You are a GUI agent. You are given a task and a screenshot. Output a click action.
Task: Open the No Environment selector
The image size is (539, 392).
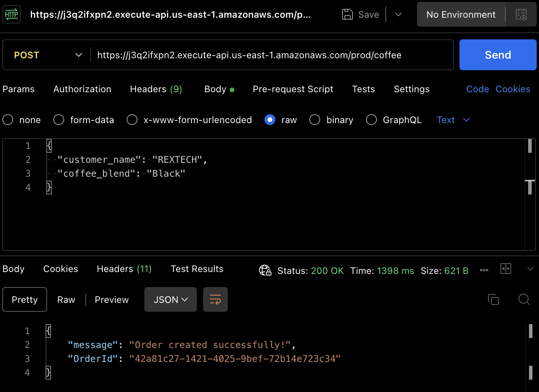point(461,15)
